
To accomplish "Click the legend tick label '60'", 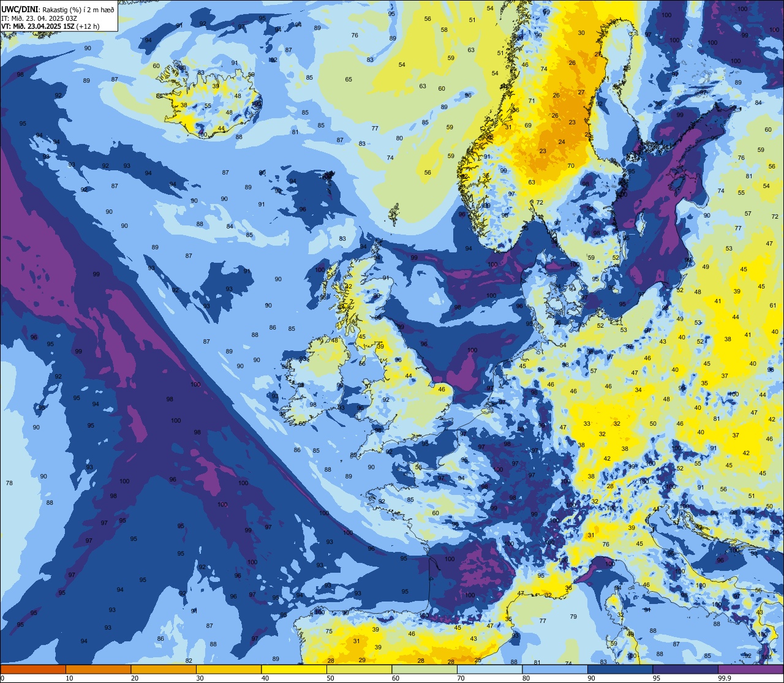I will (396, 678).
